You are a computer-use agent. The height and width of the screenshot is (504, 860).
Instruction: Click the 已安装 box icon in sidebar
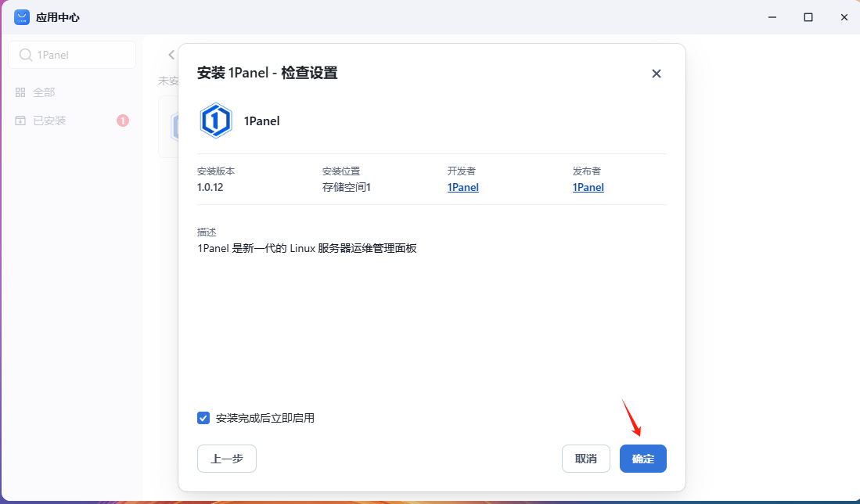point(20,121)
